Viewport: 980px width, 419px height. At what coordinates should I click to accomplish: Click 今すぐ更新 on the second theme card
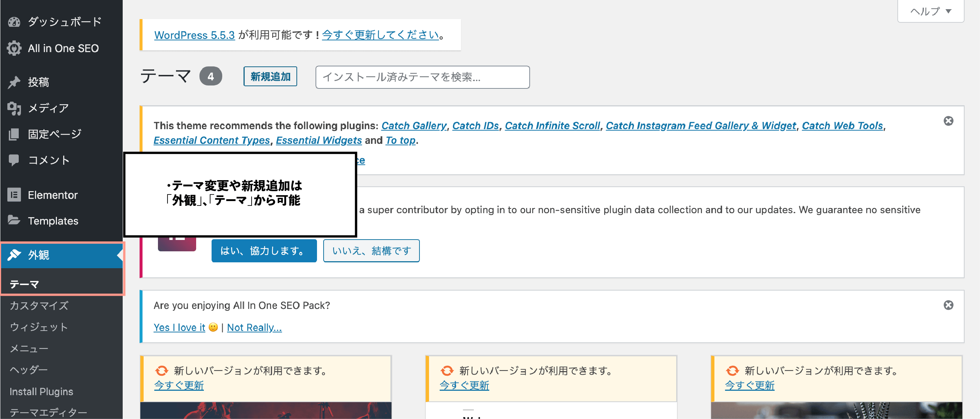(464, 385)
